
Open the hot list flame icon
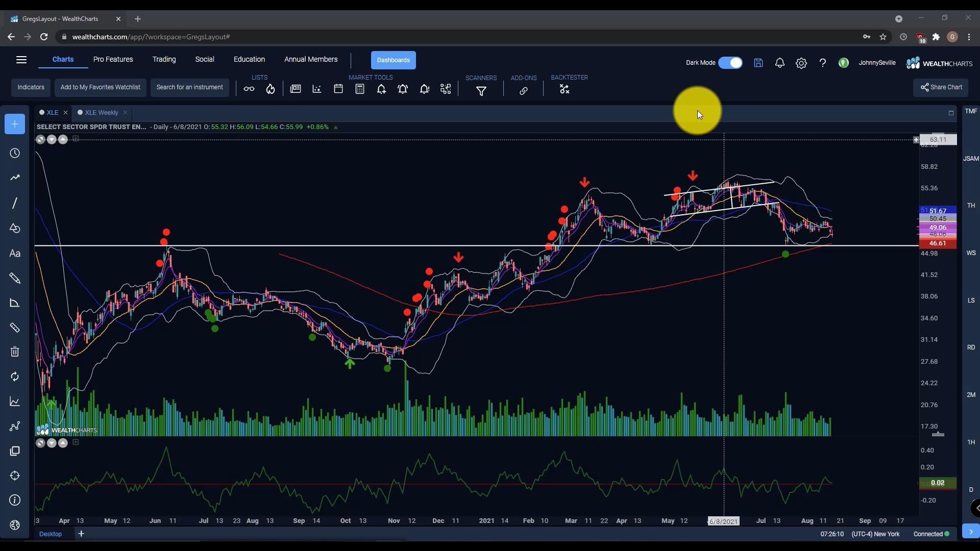(271, 89)
